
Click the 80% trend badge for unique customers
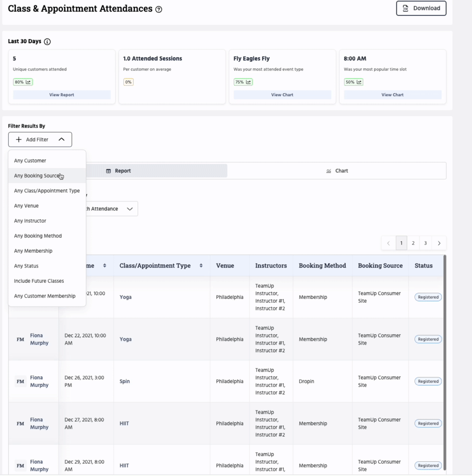pos(23,82)
